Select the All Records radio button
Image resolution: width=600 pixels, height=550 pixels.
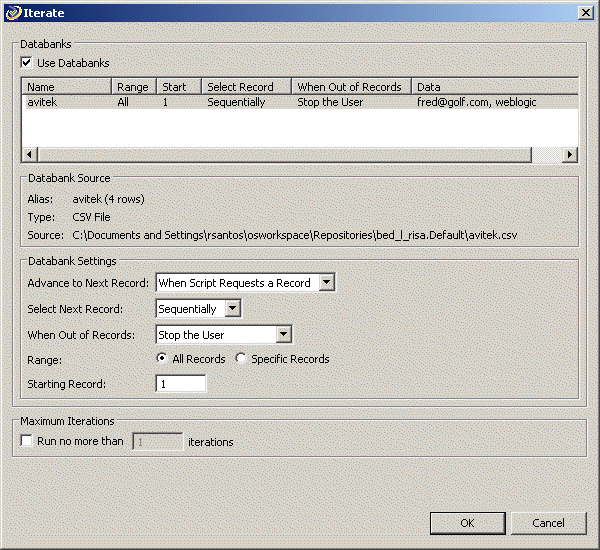point(162,358)
